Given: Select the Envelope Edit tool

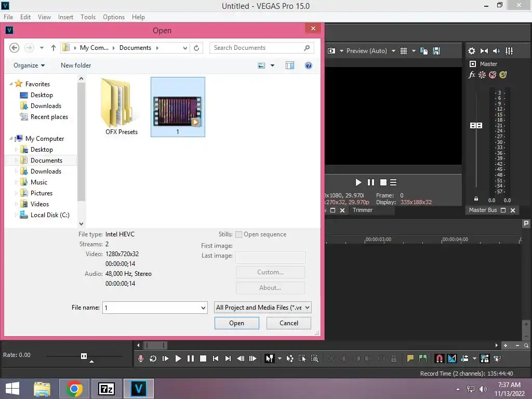Looking at the screenshot, I should point(290,358).
